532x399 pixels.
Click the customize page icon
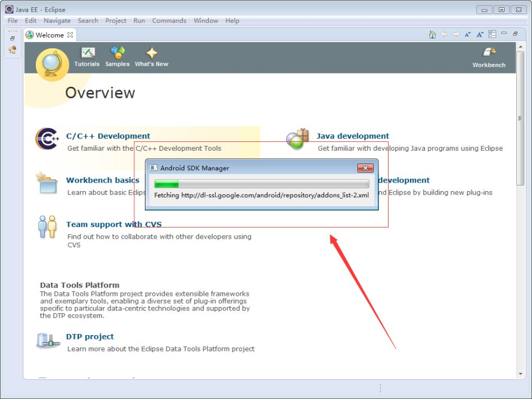pos(492,34)
